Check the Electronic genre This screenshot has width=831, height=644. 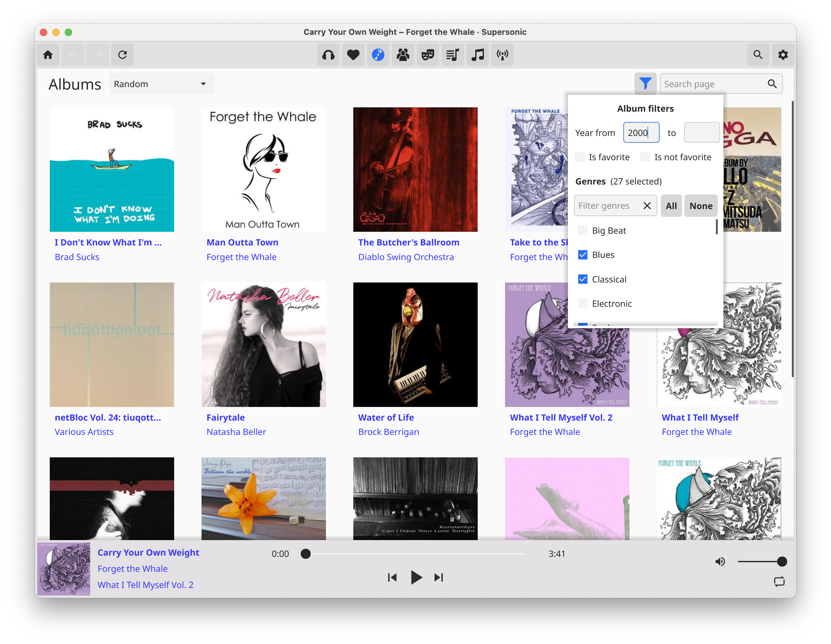tap(583, 303)
